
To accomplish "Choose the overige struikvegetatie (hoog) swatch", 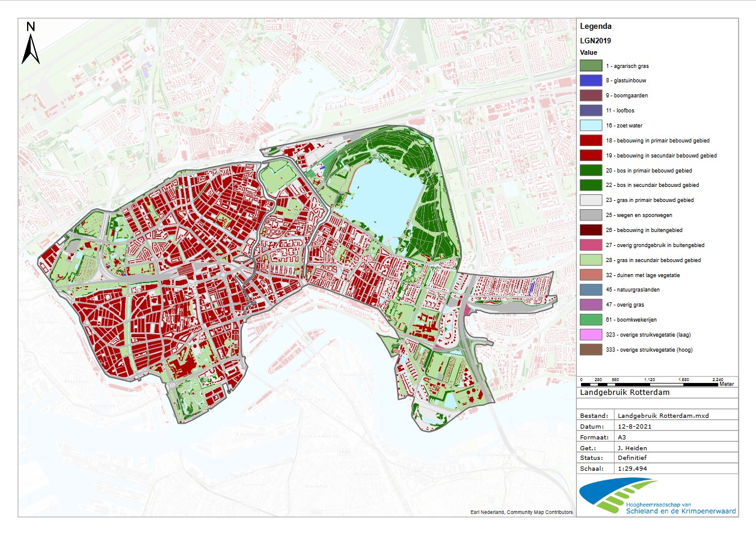I will [x=591, y=350].
